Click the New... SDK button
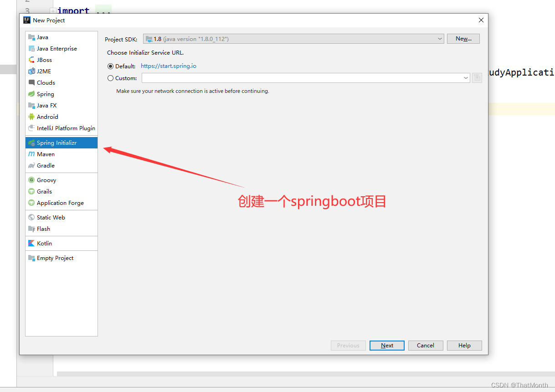The height and width of the screenshot is (392, 555). click(463, 39)
